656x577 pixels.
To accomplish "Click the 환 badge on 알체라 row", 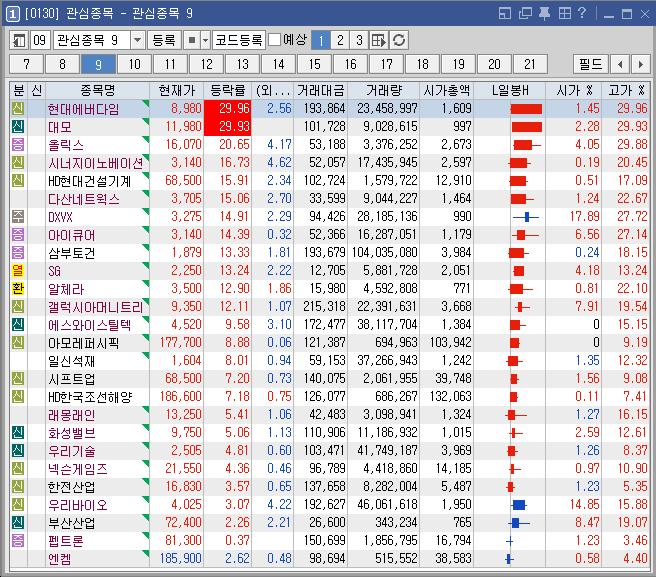I will [x=18, y=288].
